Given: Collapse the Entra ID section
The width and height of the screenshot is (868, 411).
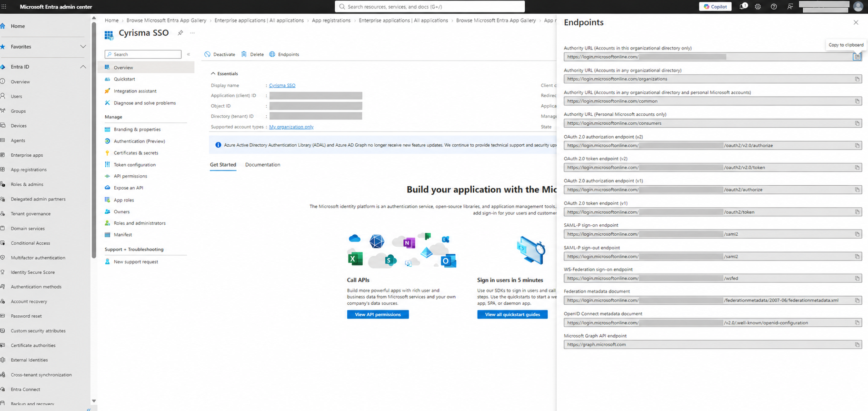Looking at the screenshot, I should 83,67.
